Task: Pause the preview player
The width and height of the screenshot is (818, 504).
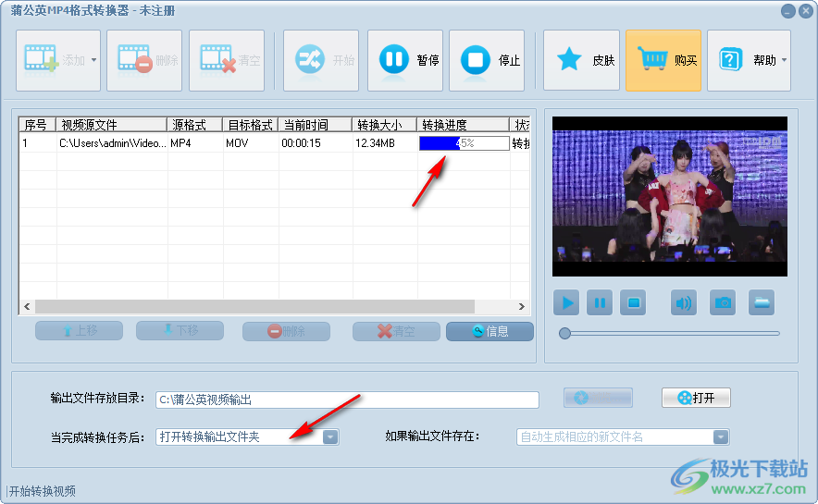Action: click(600, 302)
